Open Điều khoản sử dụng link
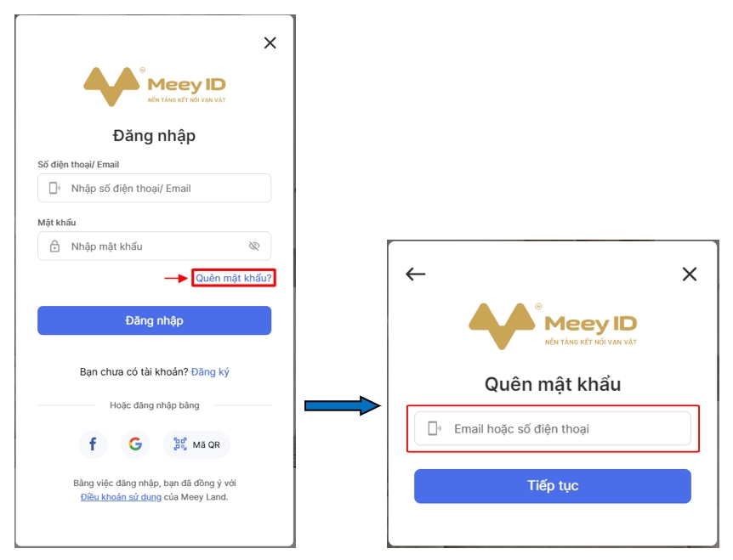The width and height of the screenshot is (733, 560). pyautogui.click(x=121, y=497)
